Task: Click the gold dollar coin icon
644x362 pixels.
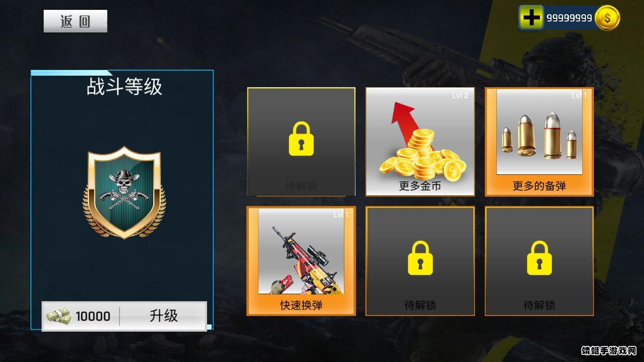Action: [607, 18]
